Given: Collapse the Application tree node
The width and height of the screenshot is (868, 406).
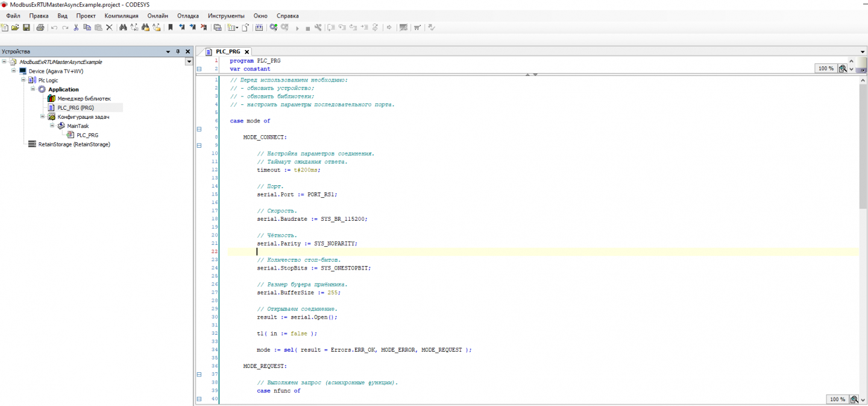Looking at the screenshot, I should (33, 89).
